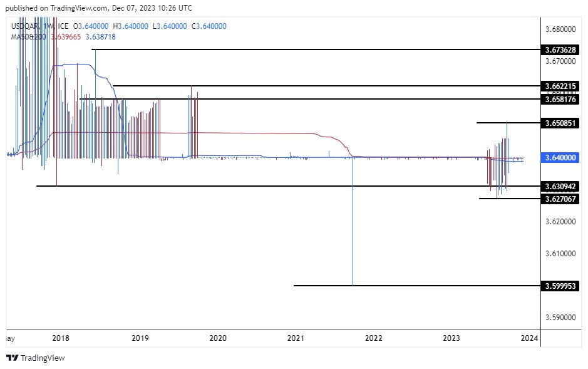
Task: Click the 3.673628 price level label
Action: [560, 49]
